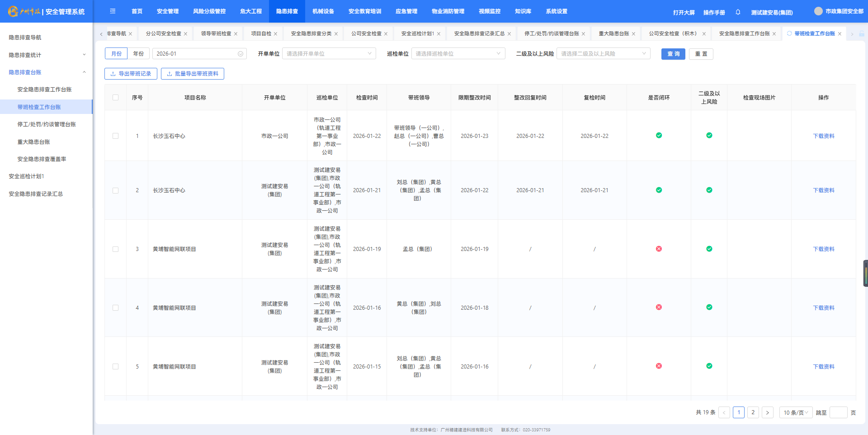Viewport: 868px width, 435px height.
Task: Toggle the select-all checkbox in the table header
Action: pos(115,98)
